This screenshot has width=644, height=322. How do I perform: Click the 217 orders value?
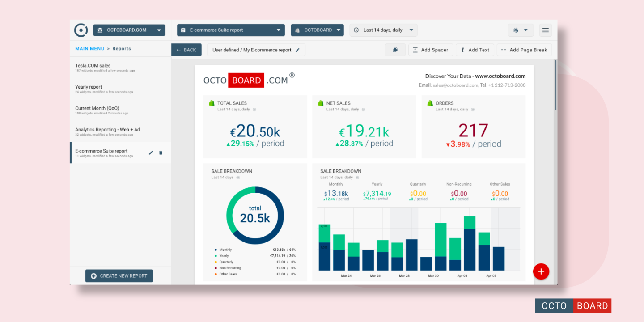click(x=473, y=131)
